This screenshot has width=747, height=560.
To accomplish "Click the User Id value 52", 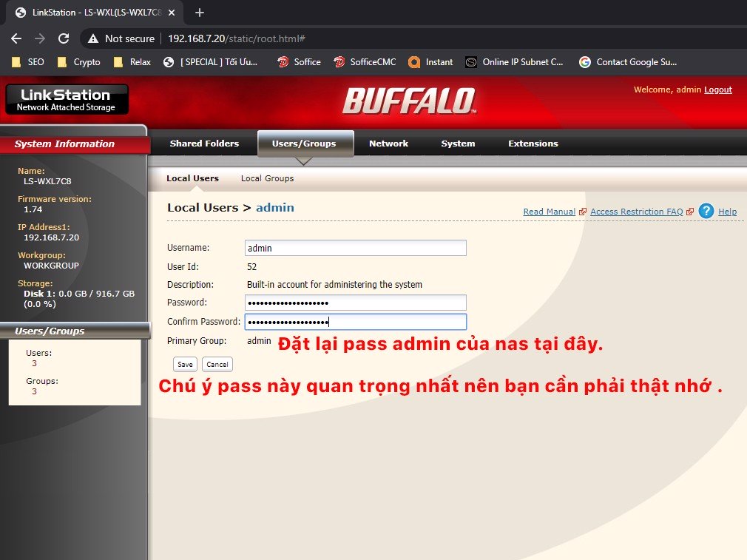I will click(251, 267).
